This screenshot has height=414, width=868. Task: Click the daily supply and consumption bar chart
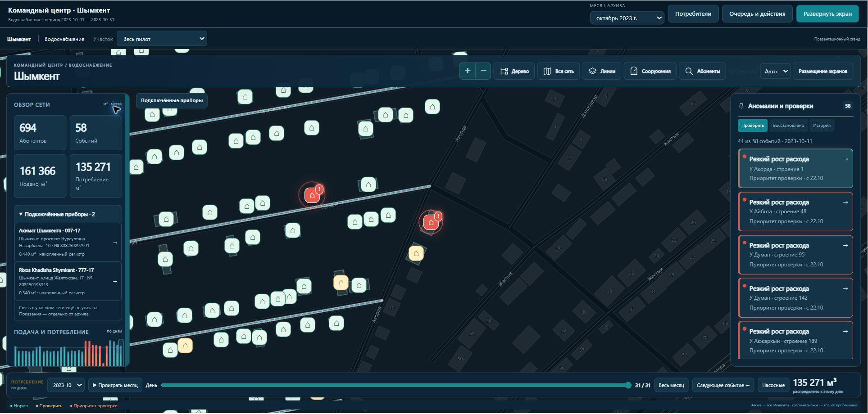(x=68, y=352)
